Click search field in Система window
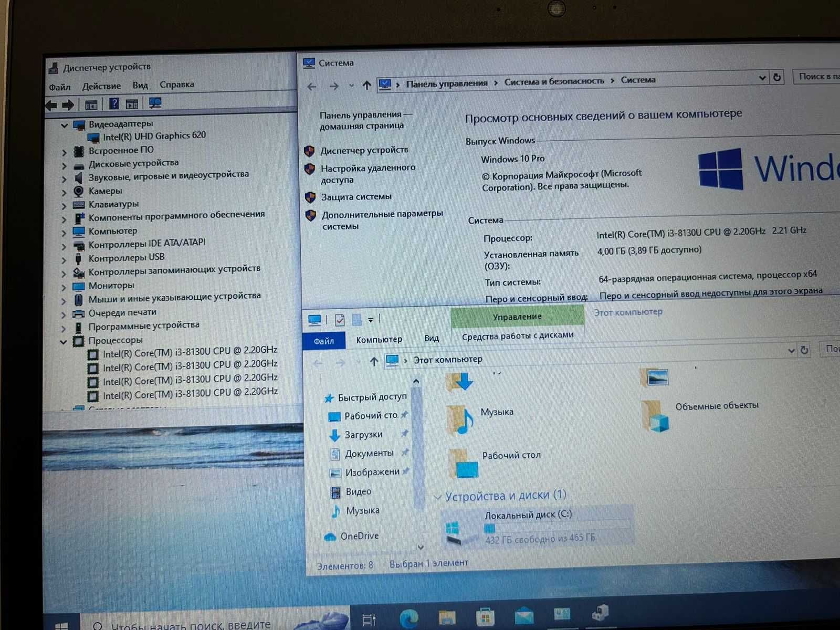The image size is (840, 630). (x=816, y=76)
